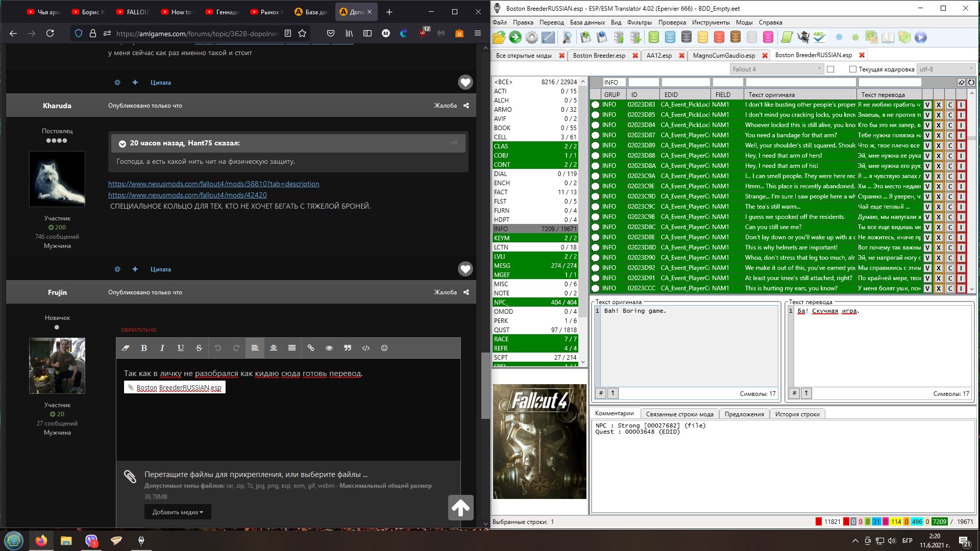Select the QUST record group row
Screen dimensions: 980x551
(535, 330)
